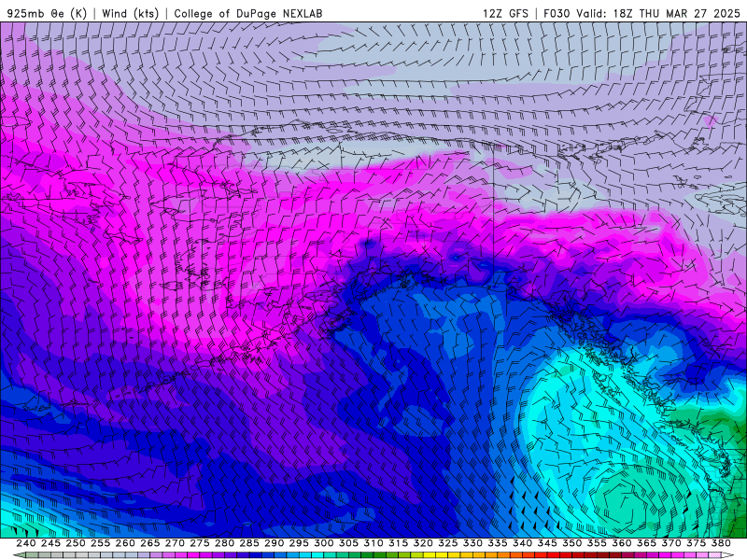
Task: Click the 325 value on the color scale
Action: 447,543
